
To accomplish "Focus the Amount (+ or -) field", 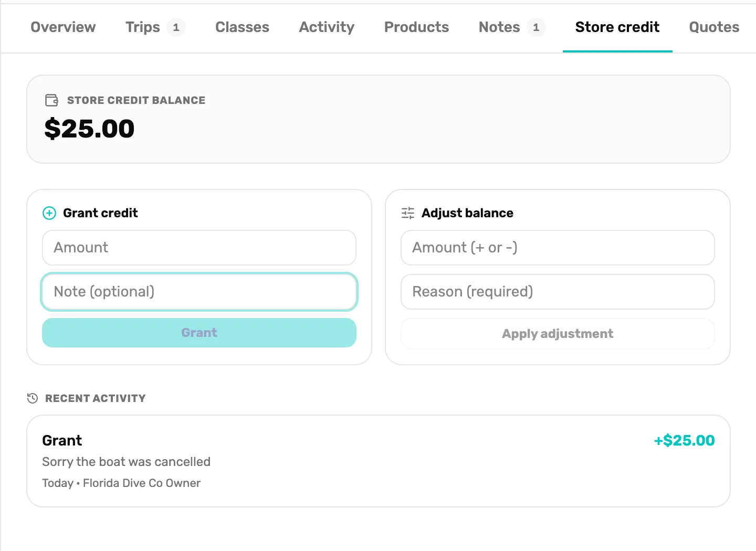I will (558, 248).
